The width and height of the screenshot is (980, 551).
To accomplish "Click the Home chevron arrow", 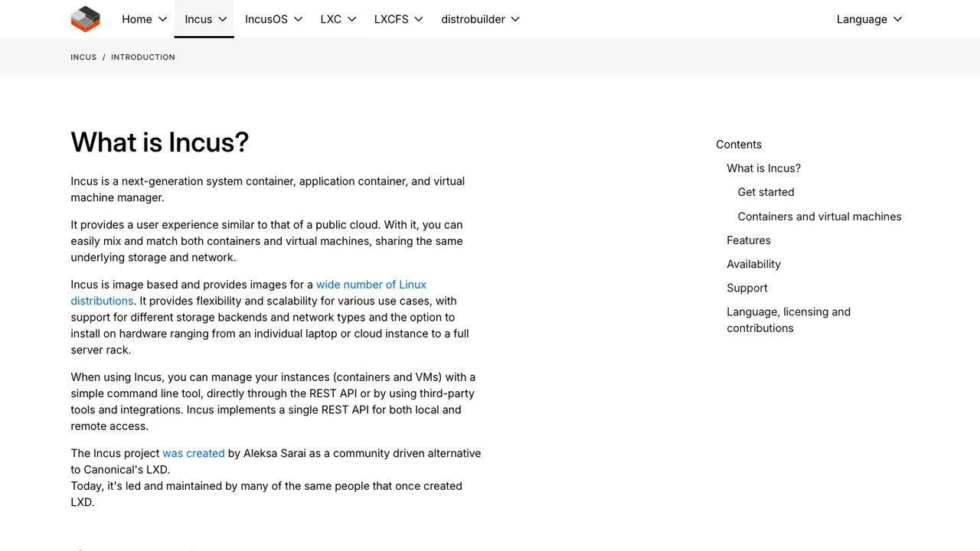I will pyautogui.click(x=162, y=19).
